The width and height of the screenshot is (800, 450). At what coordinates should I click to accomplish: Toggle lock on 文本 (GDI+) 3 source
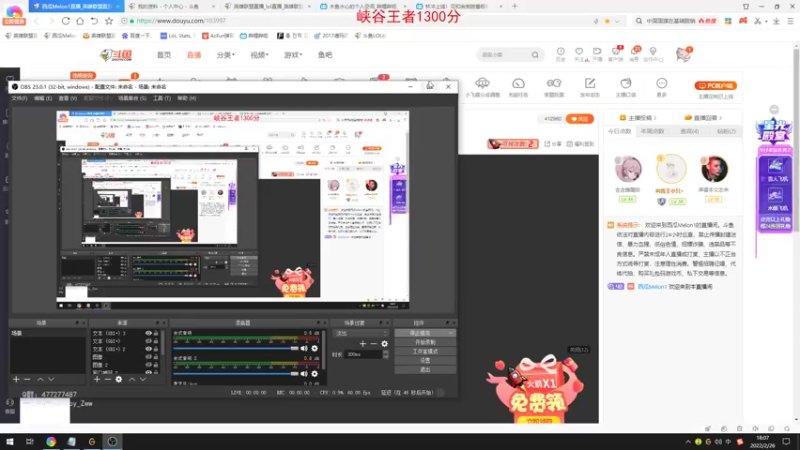[x=156, y=333]
